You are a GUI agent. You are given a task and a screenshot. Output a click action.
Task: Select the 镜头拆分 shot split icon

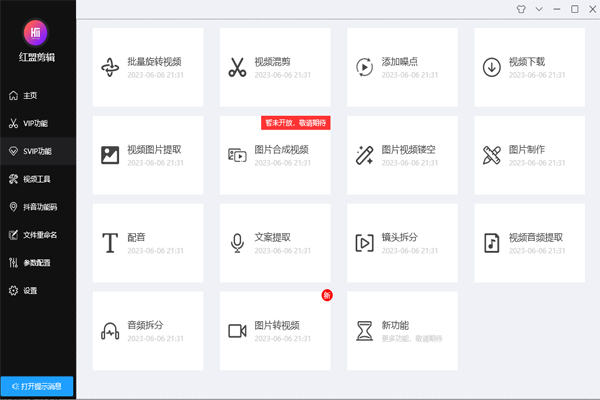tap(365, 243)
